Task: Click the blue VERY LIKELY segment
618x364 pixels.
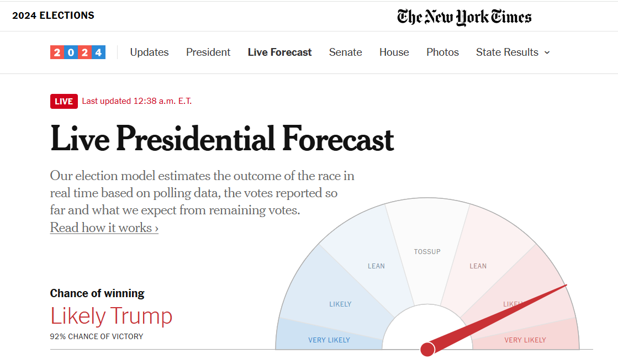Action: 329,337
